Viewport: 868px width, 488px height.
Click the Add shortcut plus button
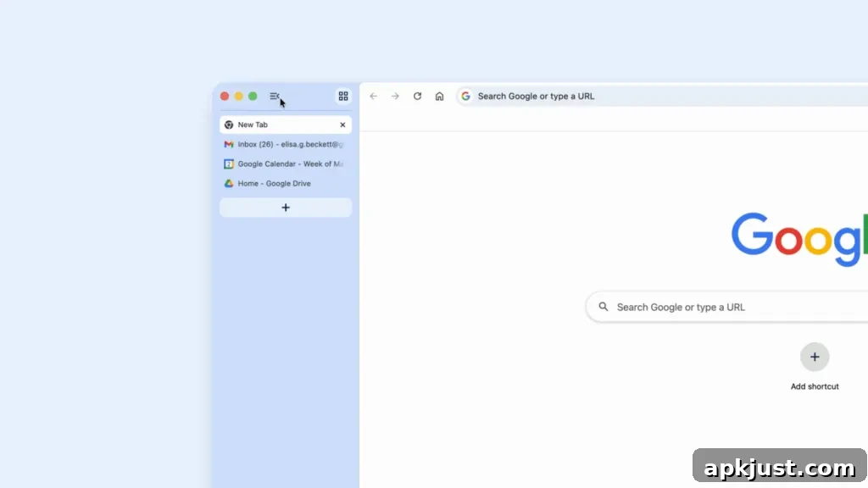815,357
